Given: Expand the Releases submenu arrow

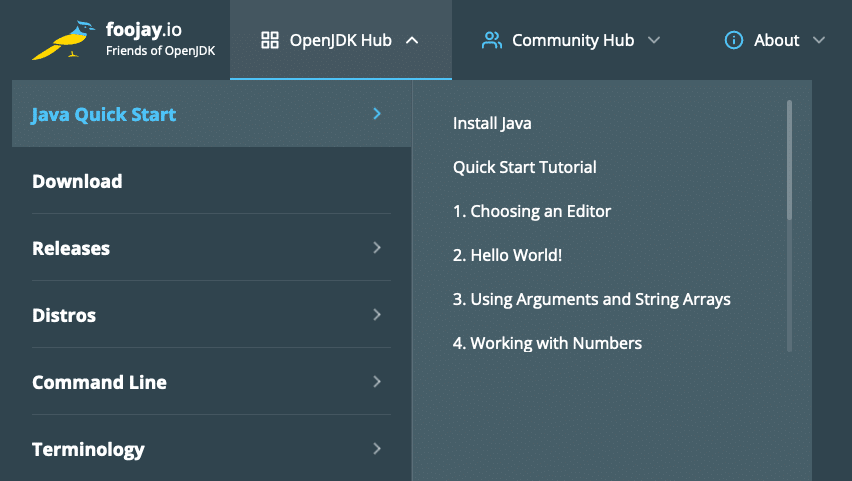Looking at the screenshot, I should pyautogui.click(x=377, y=247).
